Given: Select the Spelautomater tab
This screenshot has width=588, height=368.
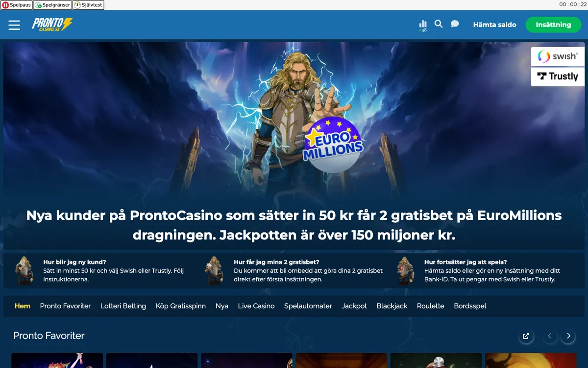Looking at the screenshot, I should click(x=308, y=306).
